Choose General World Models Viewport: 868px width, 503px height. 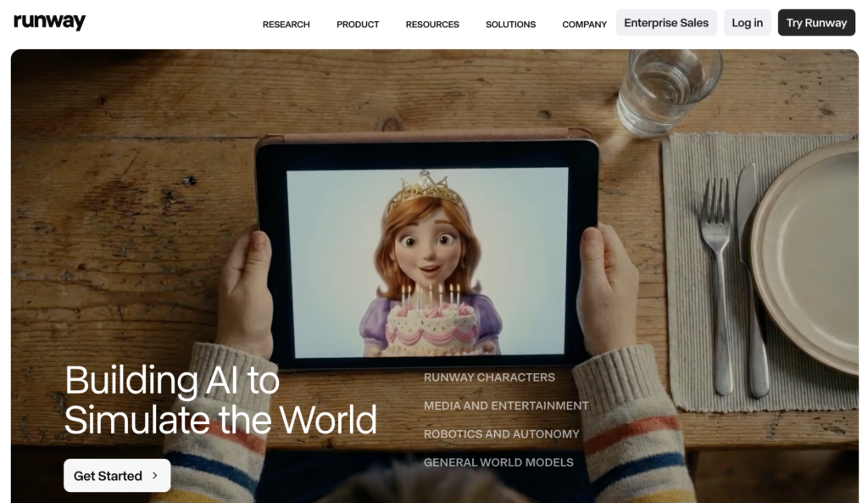[498, 462]
